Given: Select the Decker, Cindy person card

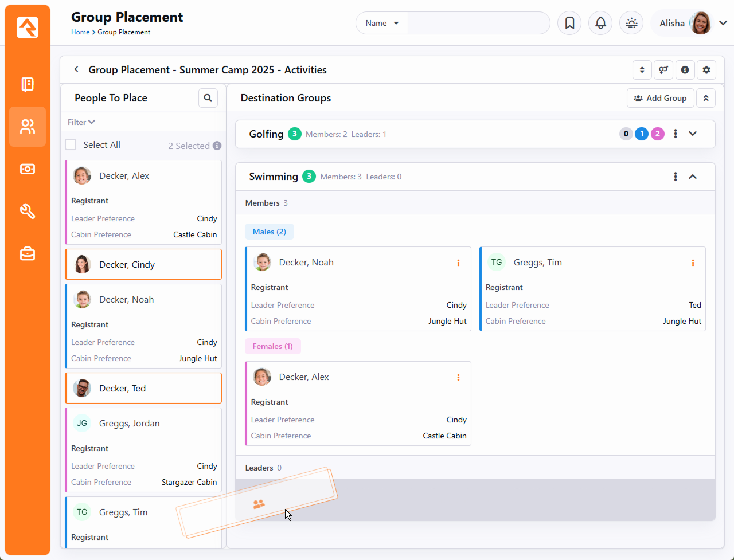Looking at the screenshot, I should point(143,264).
